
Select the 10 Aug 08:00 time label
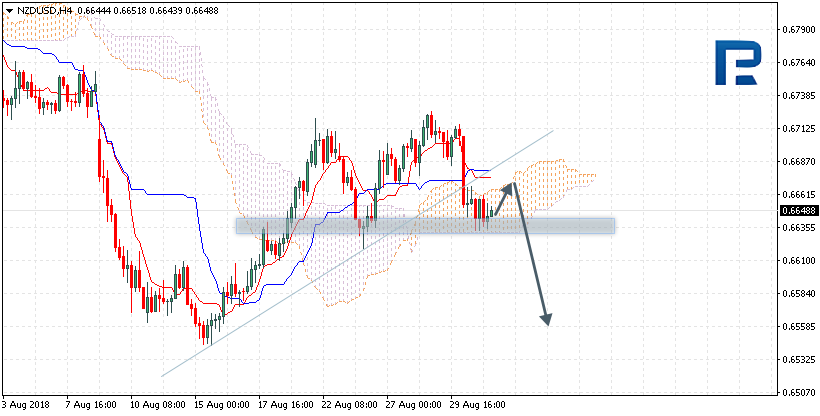click(158, 406)
